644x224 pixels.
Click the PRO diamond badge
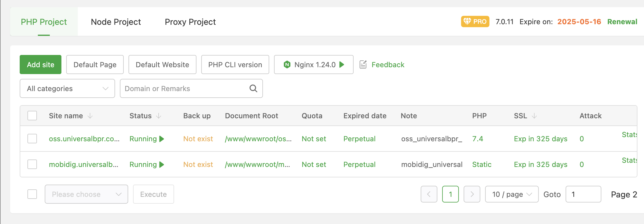pos(475,22)
